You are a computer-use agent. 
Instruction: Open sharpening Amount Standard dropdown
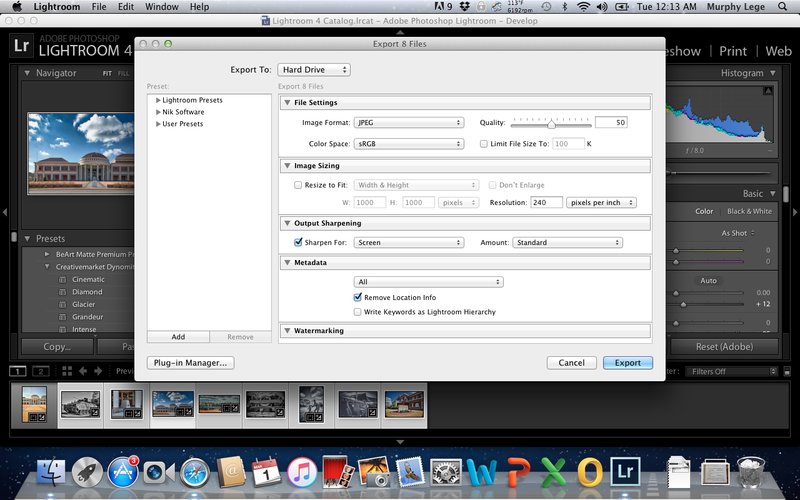567,242
